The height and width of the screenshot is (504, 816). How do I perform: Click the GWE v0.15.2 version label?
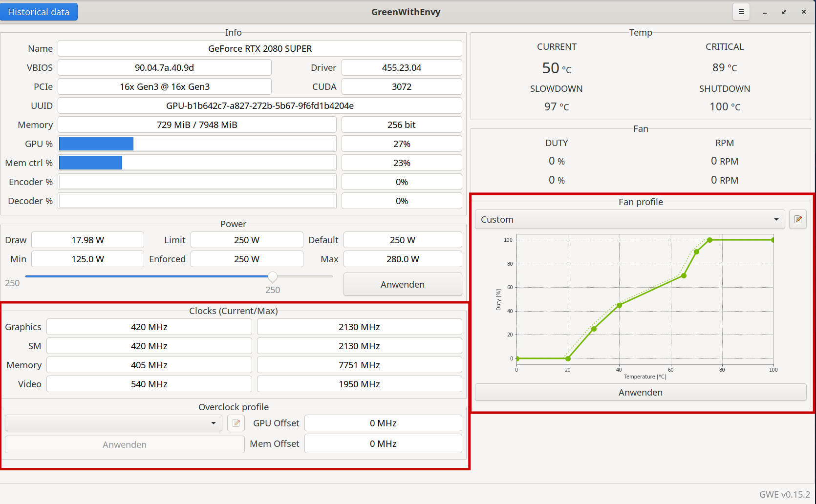coord(784,494)
